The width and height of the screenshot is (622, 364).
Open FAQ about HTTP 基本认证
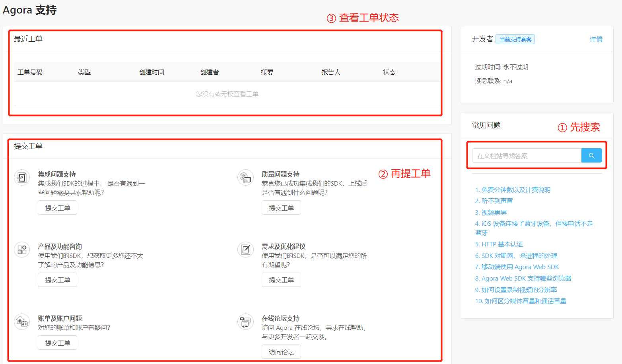click(499, 244)
